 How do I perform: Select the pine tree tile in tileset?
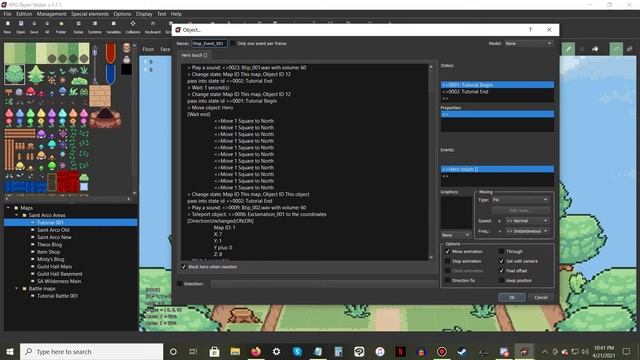[x=36, y=74]
